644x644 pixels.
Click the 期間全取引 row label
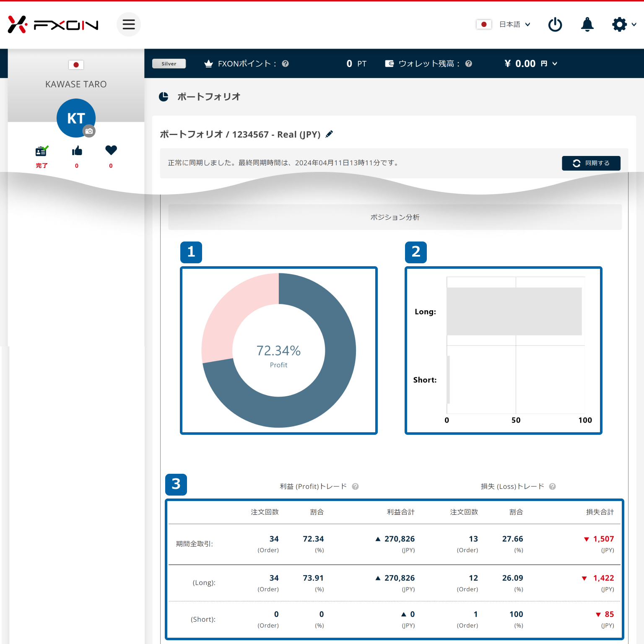195,544
